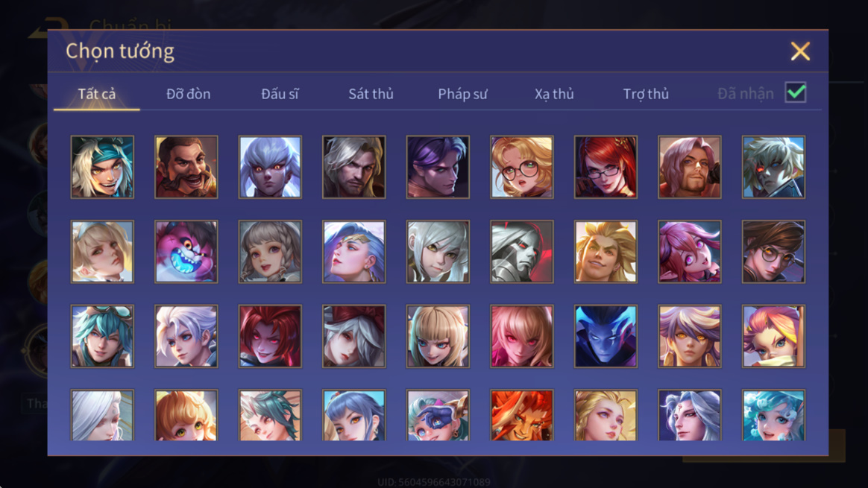Select the Tất cả tab
Image resolution: width=868 pixels, height=488 pixels.
point(97,94)
